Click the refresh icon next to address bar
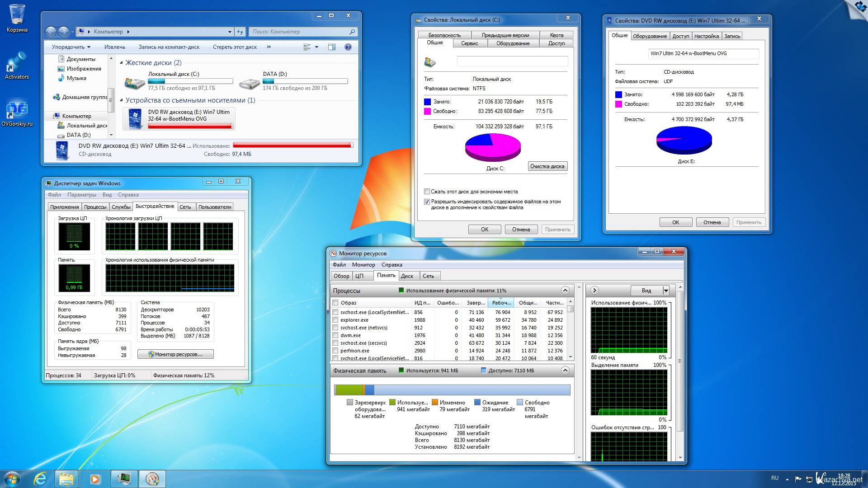 click(240, 32)
